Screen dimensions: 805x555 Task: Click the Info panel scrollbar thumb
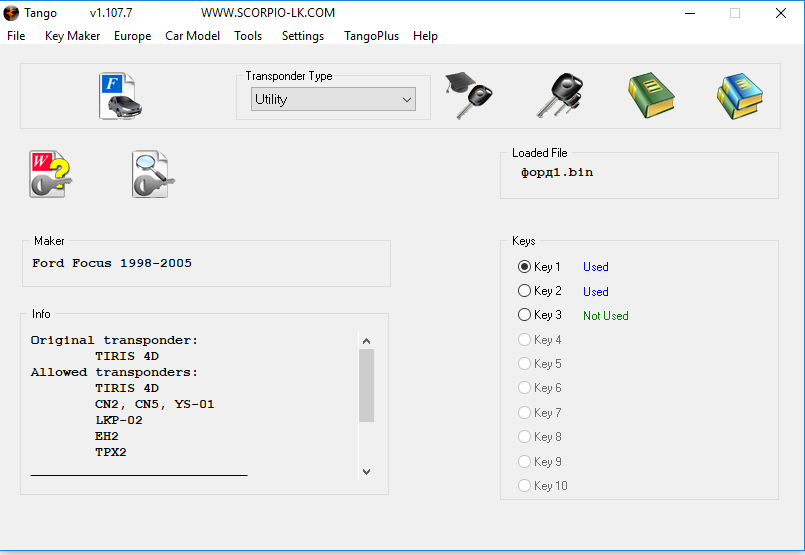(367, 385)
